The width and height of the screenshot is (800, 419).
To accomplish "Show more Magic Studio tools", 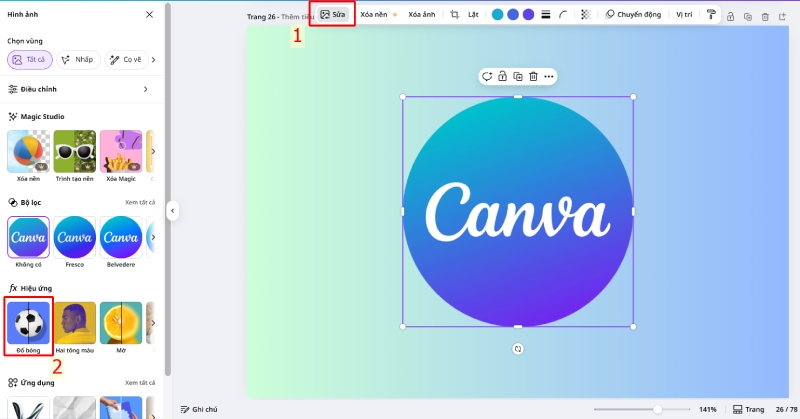I will tap(153, 152).
